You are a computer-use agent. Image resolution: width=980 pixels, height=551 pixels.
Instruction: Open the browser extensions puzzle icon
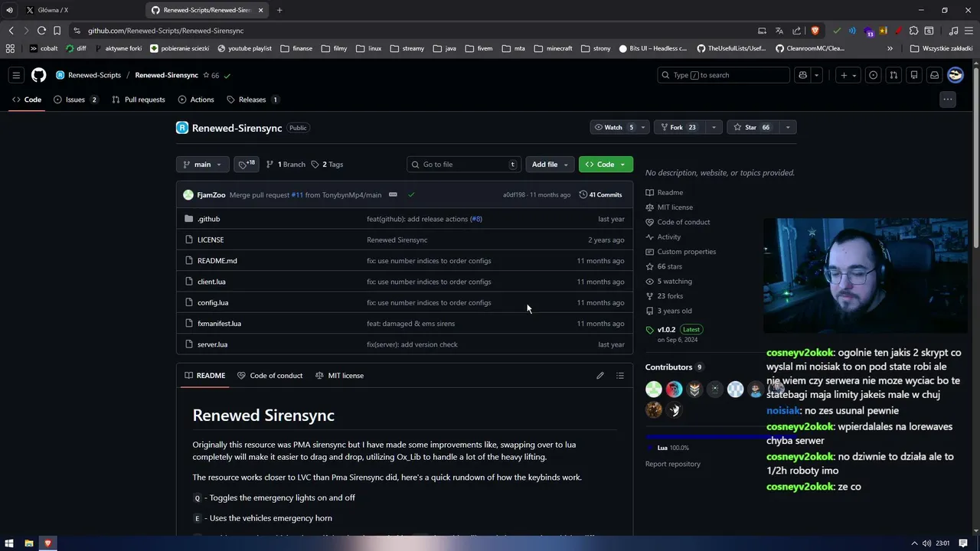click(913, 31)
